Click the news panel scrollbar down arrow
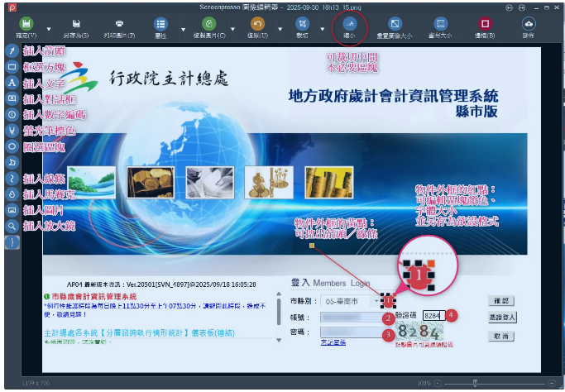This screenshot has width=565, height=392. pyautogui.click(x=279, y=340)
